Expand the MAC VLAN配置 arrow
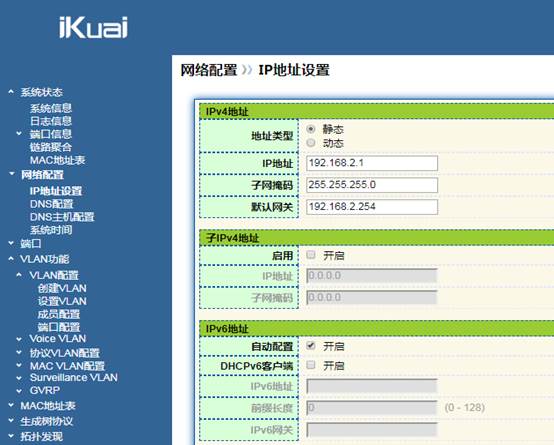The width and height of the screenshot is (554, 445). click(19, 365)
